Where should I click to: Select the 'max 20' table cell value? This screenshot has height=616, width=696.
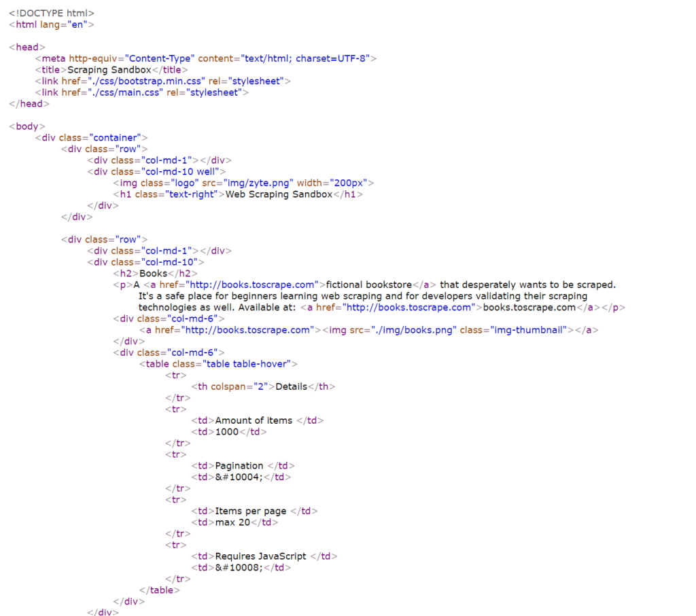232,522
